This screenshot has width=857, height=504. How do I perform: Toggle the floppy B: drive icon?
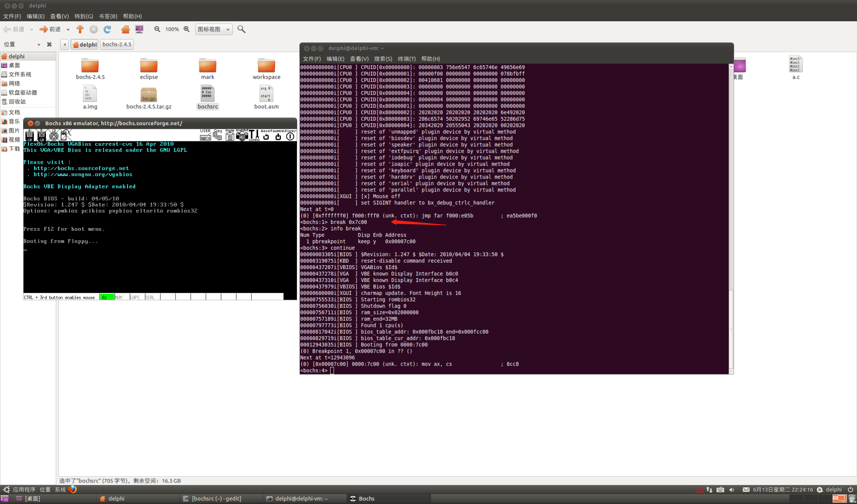41,135
